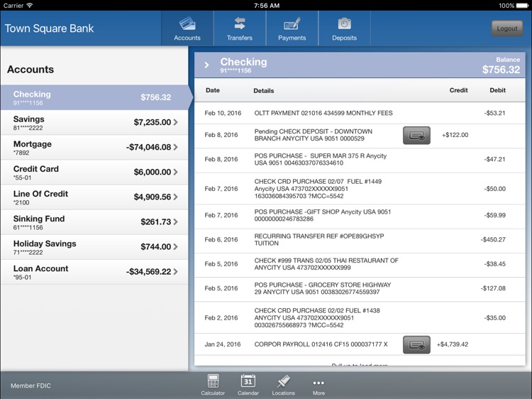Open POS PURCHASE GIFT SHOP transaction

(360, 217)
